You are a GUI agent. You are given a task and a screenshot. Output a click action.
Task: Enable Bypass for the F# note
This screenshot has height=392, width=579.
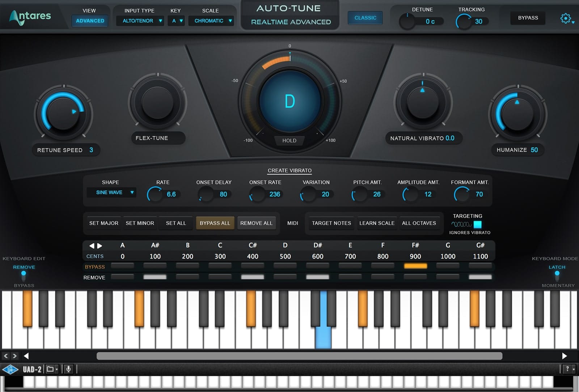[x=415, y=266]
